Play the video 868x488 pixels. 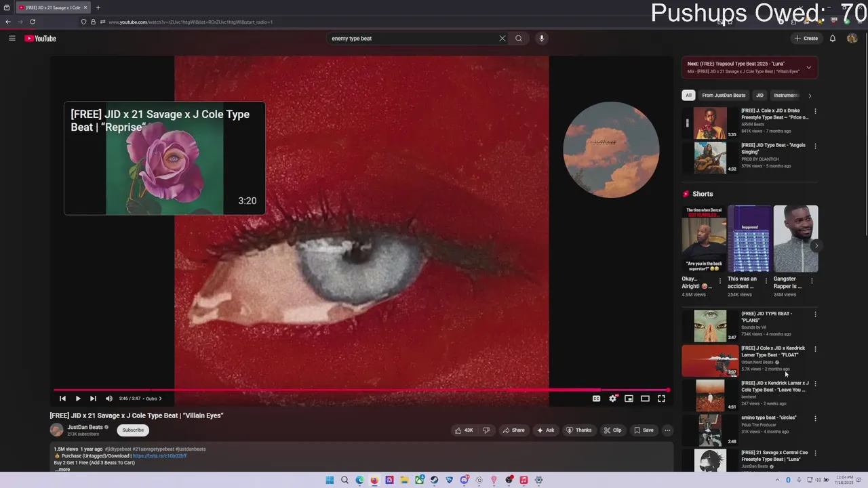(x=78, y=399)
